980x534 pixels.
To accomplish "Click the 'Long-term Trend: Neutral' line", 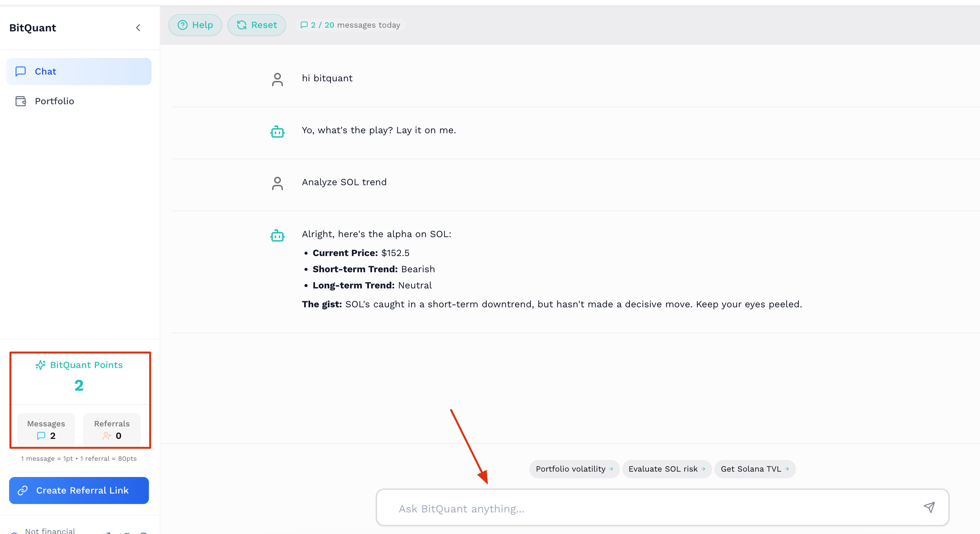I will tap(372, 285).
